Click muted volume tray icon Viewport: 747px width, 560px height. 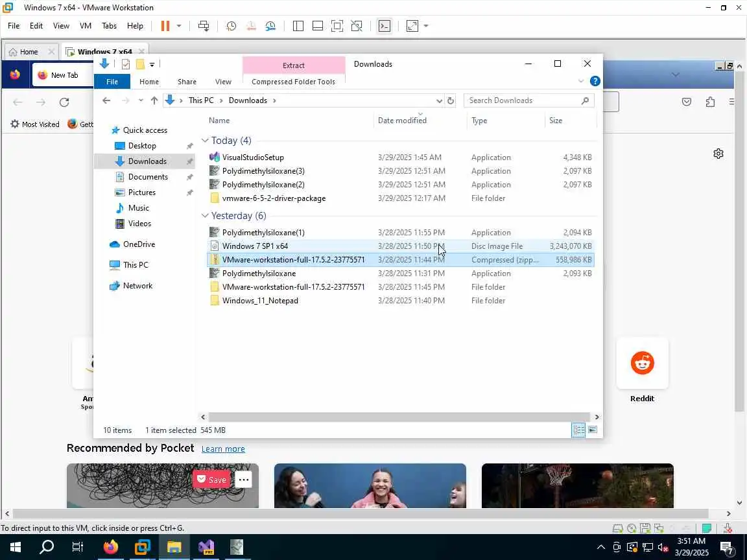[663, 548]
